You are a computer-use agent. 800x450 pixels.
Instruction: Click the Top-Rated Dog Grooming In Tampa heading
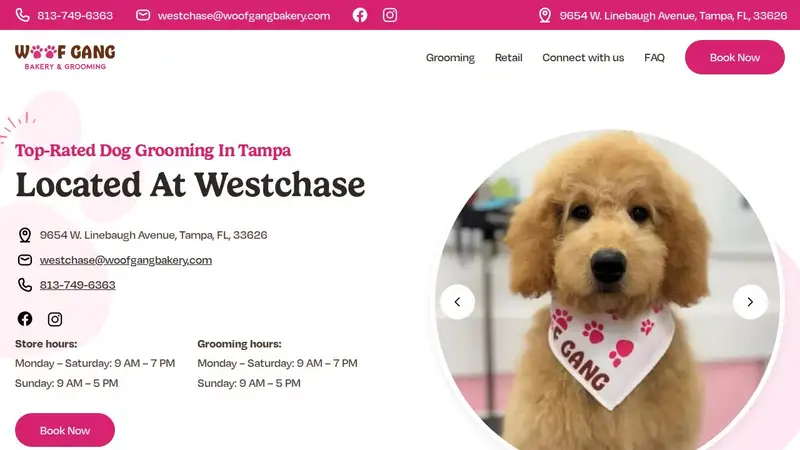point(153,151)
